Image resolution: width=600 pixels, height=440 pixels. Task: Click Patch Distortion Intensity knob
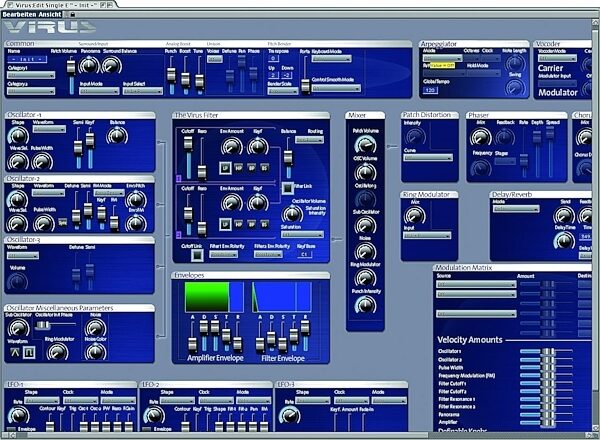(x=414, y=137)
